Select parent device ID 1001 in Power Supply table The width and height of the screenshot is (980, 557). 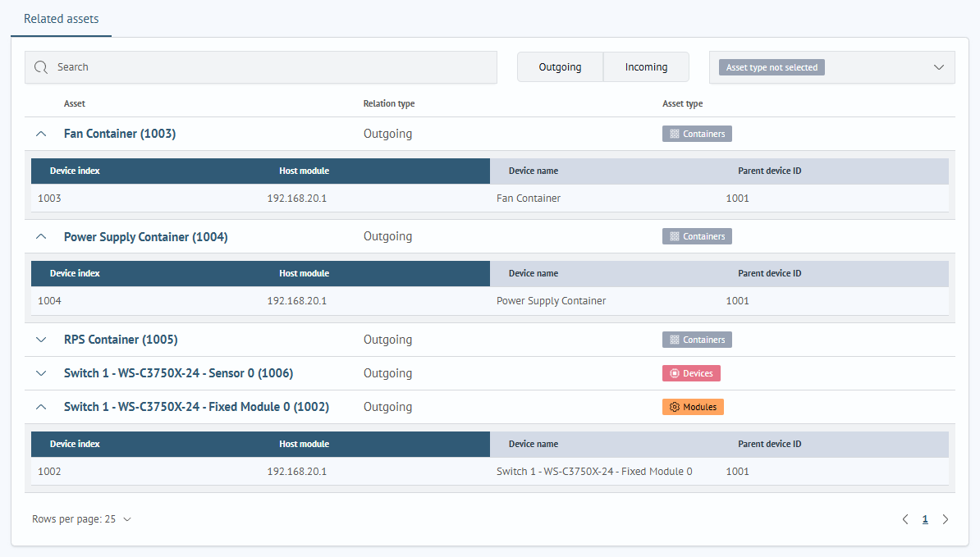[738, 301]
